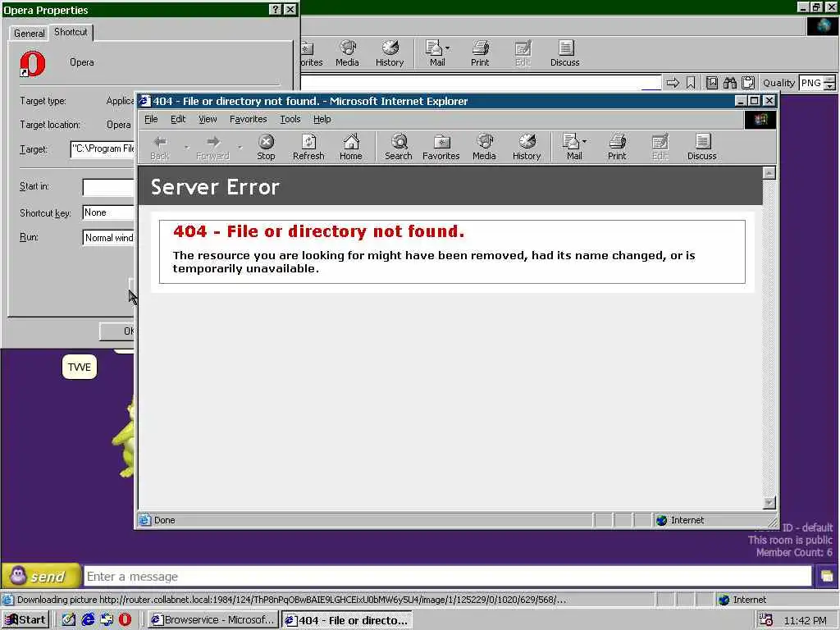Open the Tools menu in 404 window
840x630 pixels.
pos(290,119)
